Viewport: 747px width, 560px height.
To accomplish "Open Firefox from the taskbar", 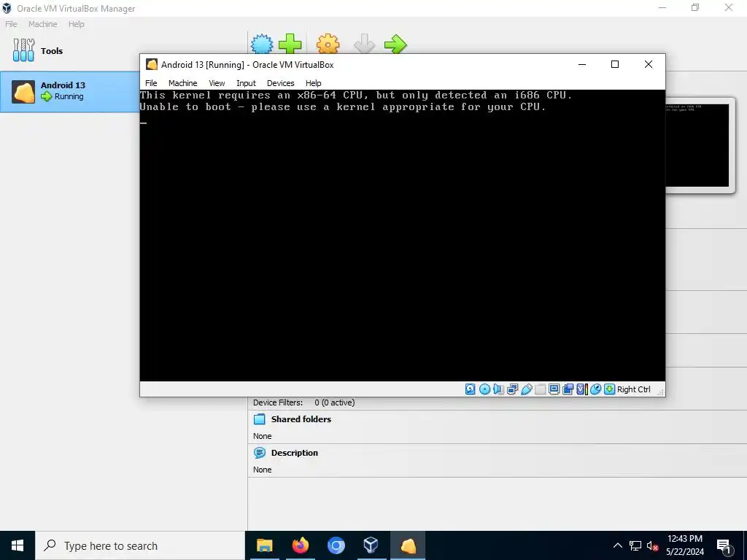I will [300, 545].
